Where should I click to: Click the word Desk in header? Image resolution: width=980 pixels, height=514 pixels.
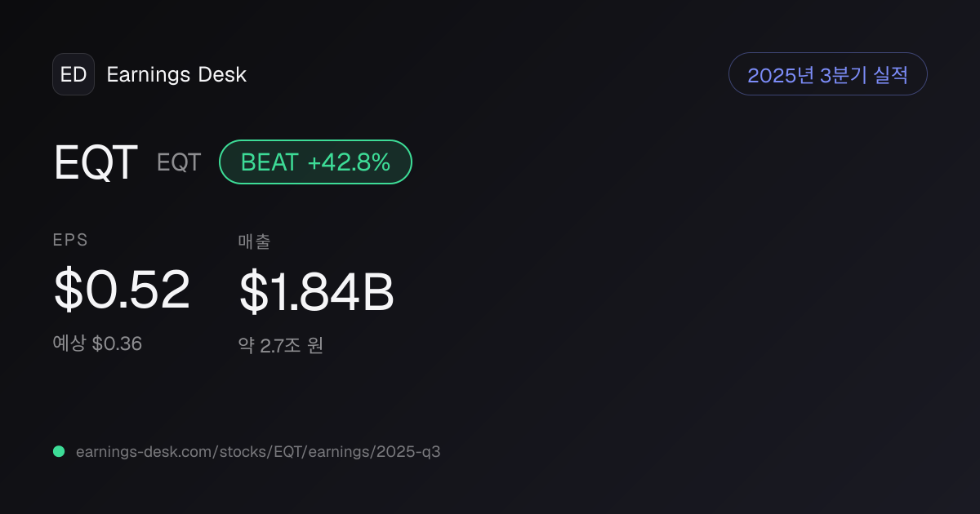tap(222, 75)
